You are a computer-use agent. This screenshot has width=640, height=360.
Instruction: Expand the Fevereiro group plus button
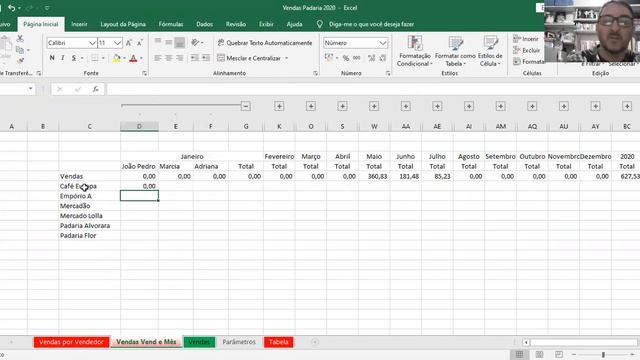click(x=279, y=106)
